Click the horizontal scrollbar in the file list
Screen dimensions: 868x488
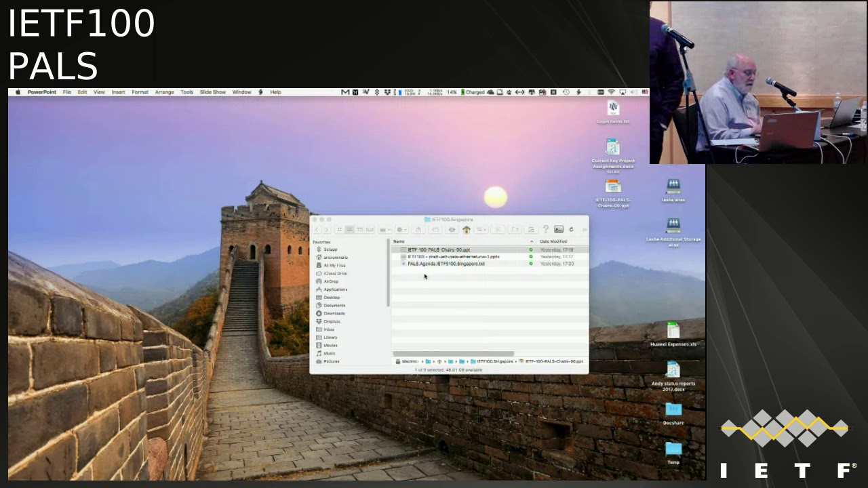click(x=453, y=354)
